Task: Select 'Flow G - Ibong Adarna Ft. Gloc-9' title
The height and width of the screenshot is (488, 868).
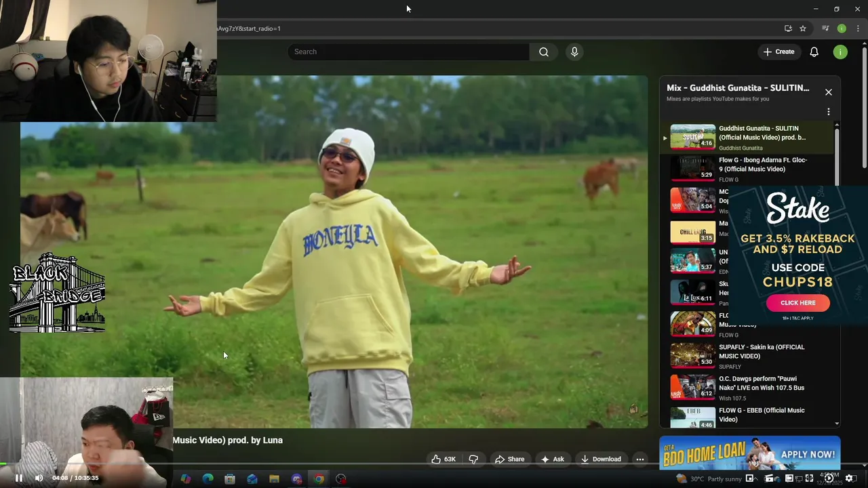Action: click(763, 165)
